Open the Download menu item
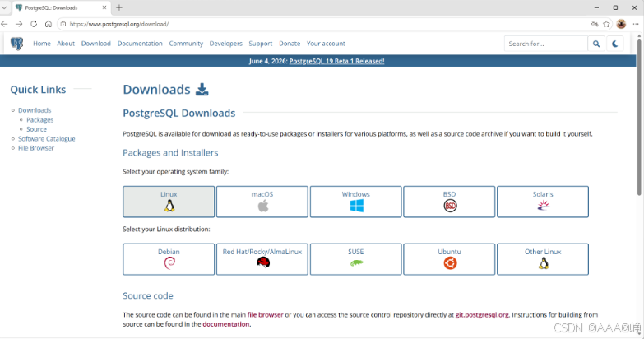This screenshot has width=644, height=339. (95, 44)
